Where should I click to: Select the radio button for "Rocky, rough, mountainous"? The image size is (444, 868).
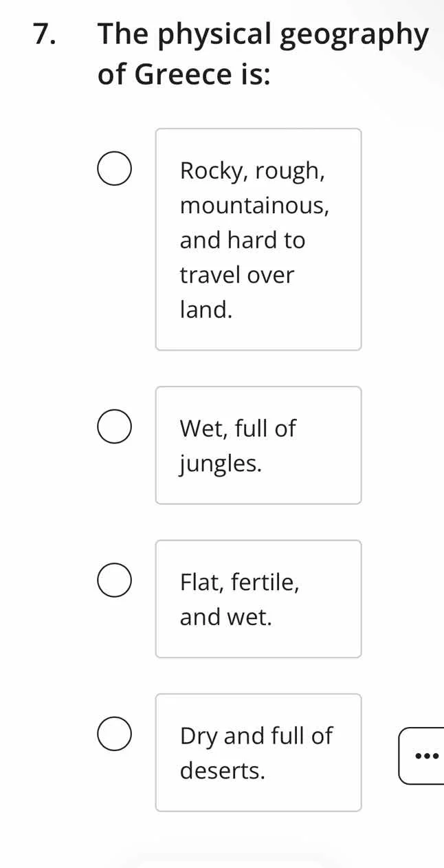coord(114,171)
